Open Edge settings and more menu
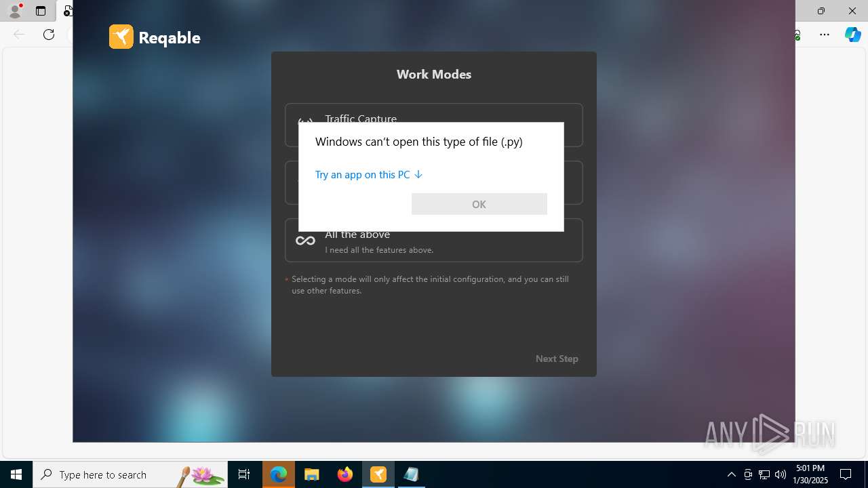The image size is (868, 488). click(x=825, y=35)
